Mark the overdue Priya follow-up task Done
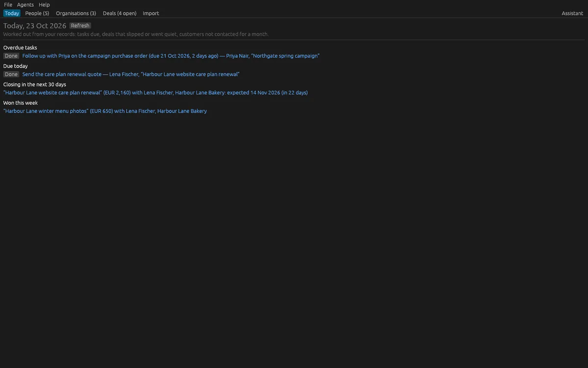 (x=11, y=56)
